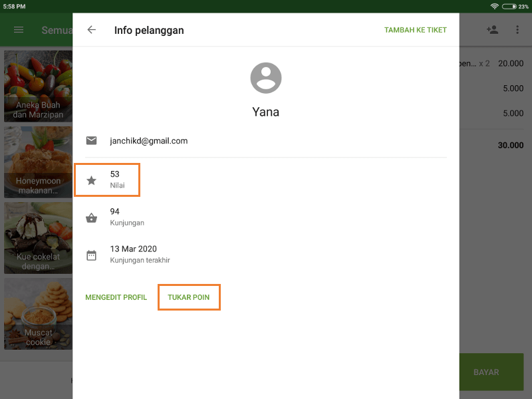Image resolution: width=532 pixels, height=399 pixels.
Task: Click the Muscat cookie product thumbnail
Action: (x=38, y=314)
